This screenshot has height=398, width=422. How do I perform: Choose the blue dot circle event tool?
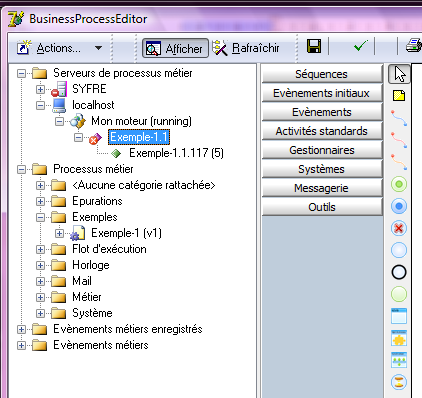(399, 206)
